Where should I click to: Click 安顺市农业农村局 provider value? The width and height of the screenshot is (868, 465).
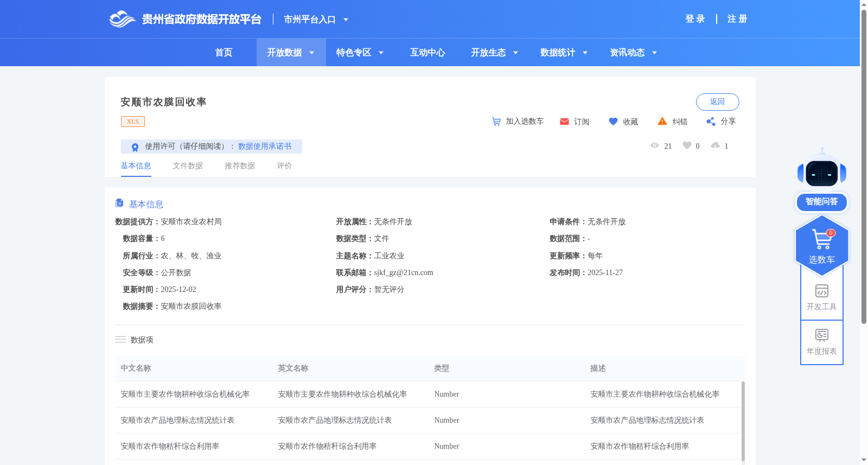(x=191, y=222)
